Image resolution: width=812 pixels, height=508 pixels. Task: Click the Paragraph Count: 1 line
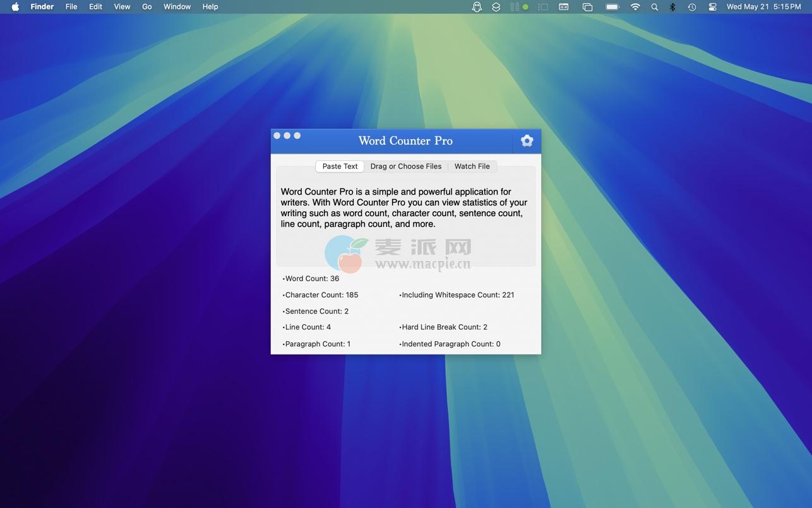[316, 344]
